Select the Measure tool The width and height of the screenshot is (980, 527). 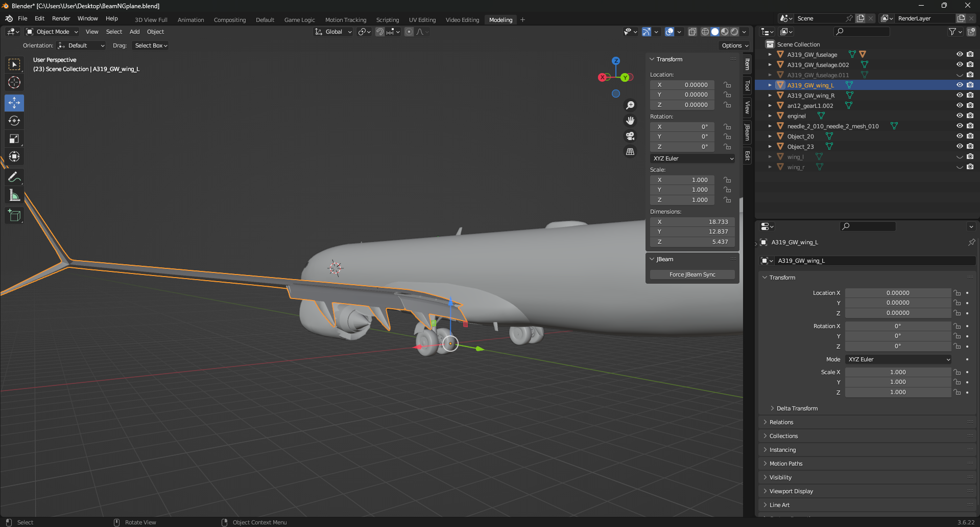(14, 195)
